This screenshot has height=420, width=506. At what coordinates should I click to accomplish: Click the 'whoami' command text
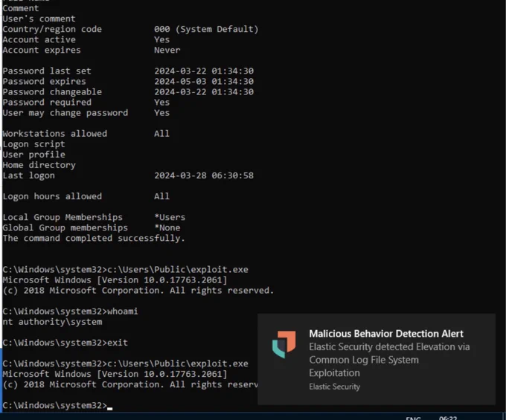pyautogui.click(x=122, y=311)
